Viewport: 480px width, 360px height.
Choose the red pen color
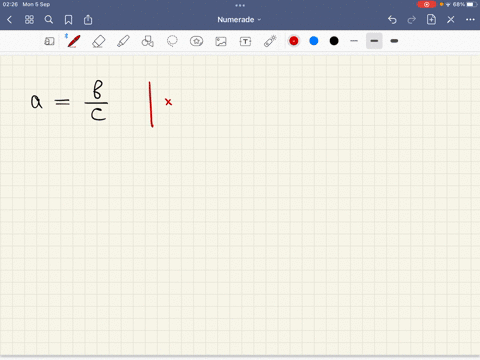294,41
